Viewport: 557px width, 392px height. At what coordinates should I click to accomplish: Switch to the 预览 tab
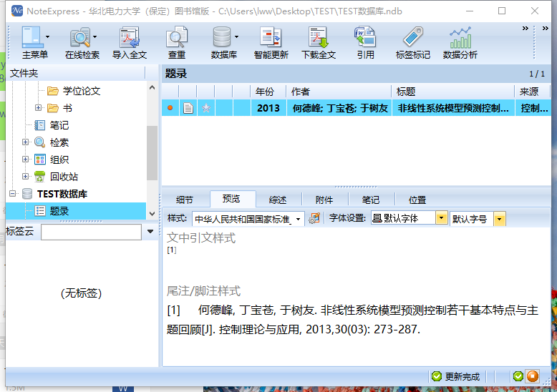click(x=231, y=199)
